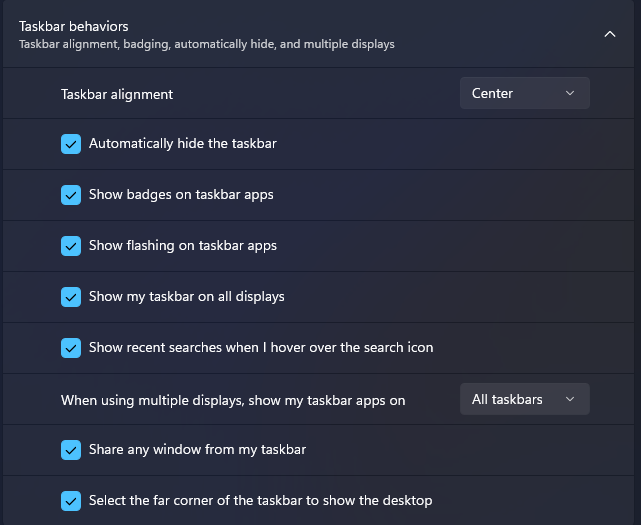Click the 'Taskbar alignment' label text

tap(117, 94)
